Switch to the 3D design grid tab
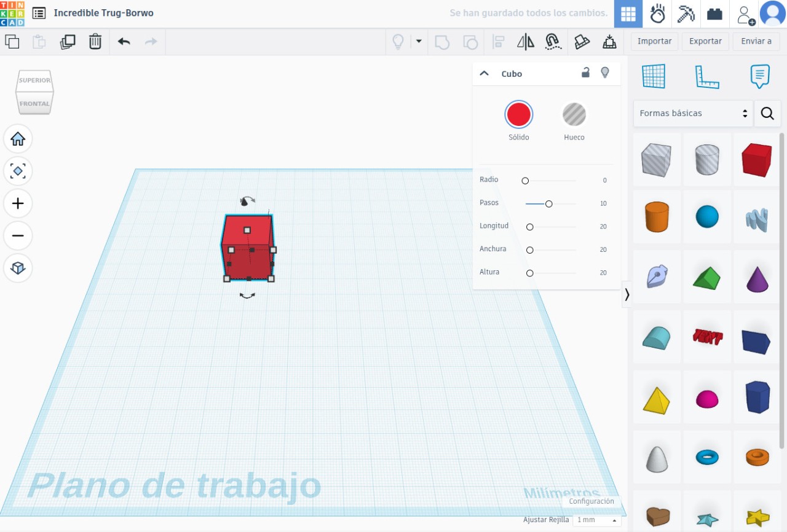The width and height of the screenshot is (787, 532). coord(628,14)
